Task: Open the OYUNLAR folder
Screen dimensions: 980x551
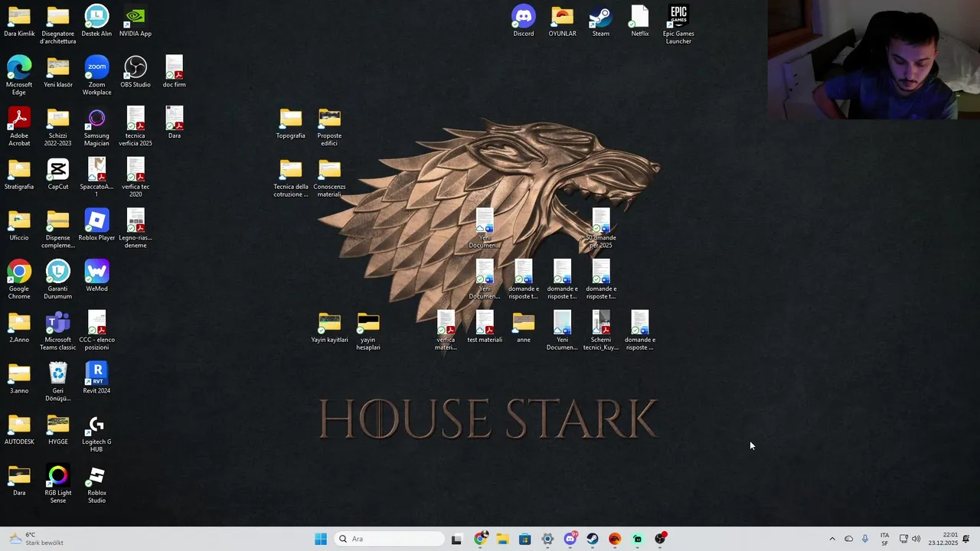Action: click(562, 21)
